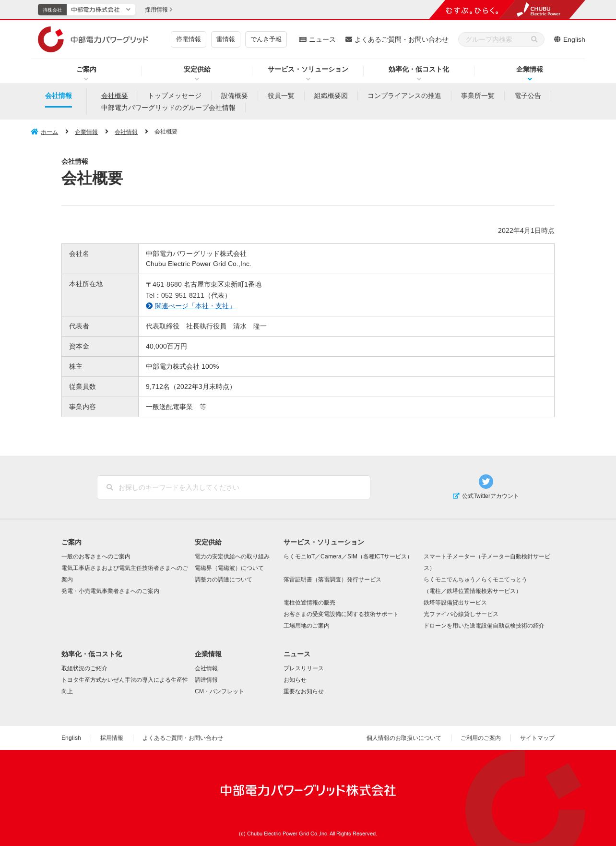Screen dimensions: 616x846
Task: Click the 2022年4月1日時点 date text
Action: 526,230
